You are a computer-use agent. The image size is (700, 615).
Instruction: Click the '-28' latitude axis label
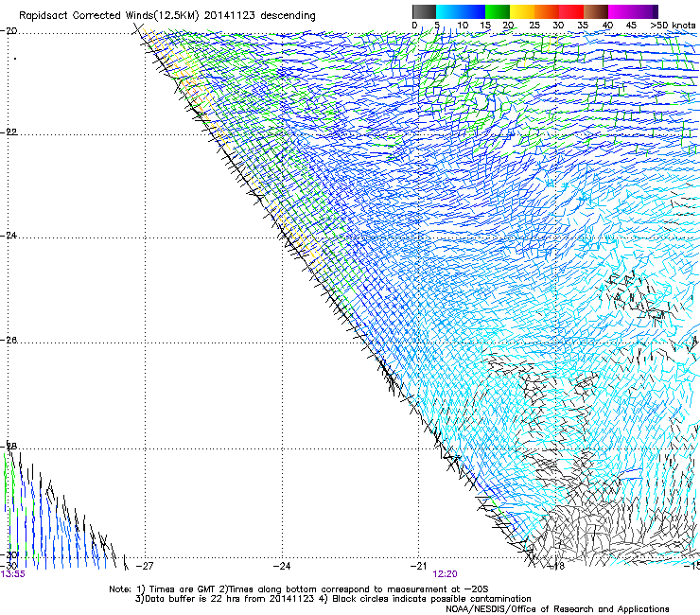coord(9,447)
